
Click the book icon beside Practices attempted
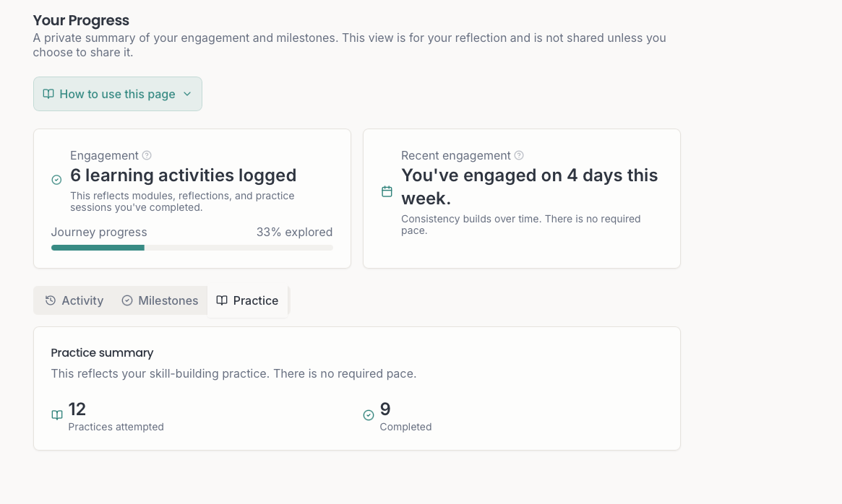tap(57, 415)
